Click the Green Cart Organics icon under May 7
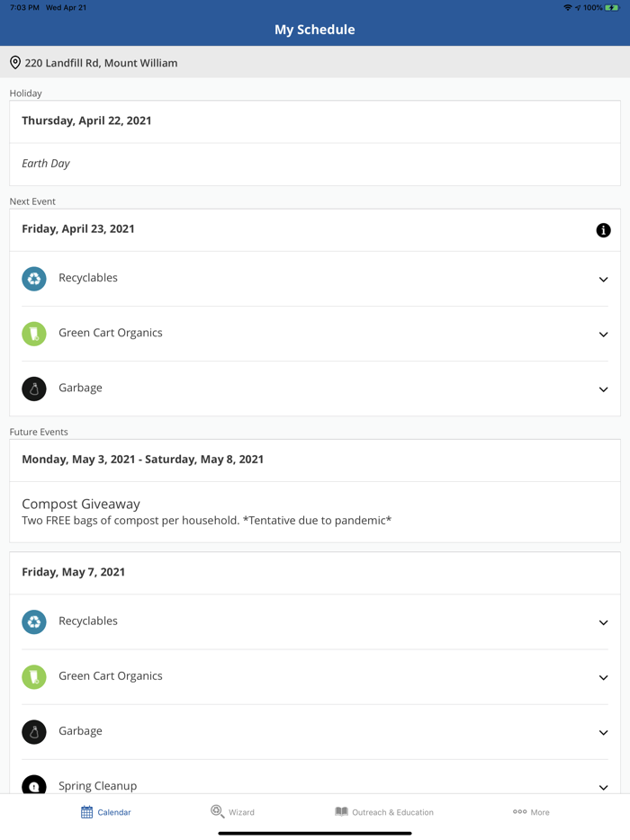Screen dimensions: 630x840 coord(34,676)
